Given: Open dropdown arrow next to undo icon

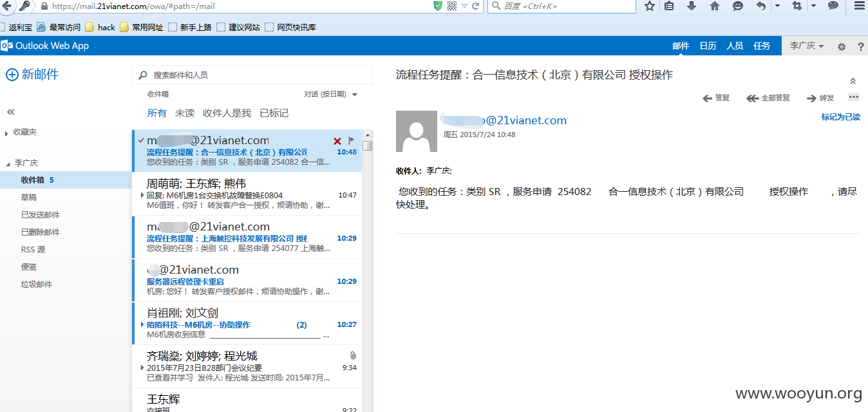Looking at the screenshot, I should (777, 6).
